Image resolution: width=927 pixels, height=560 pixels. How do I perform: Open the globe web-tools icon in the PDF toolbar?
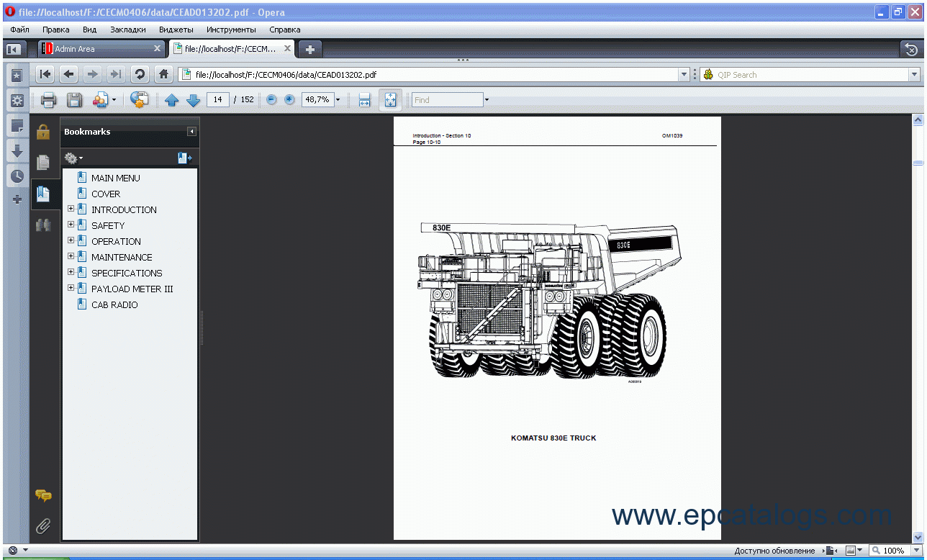(140, 100)
